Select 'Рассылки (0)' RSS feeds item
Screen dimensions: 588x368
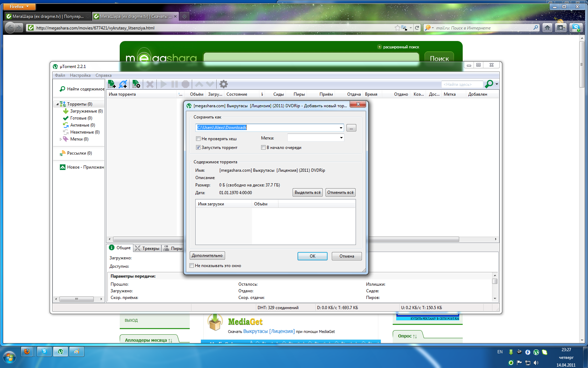click(x=76, y=153)
